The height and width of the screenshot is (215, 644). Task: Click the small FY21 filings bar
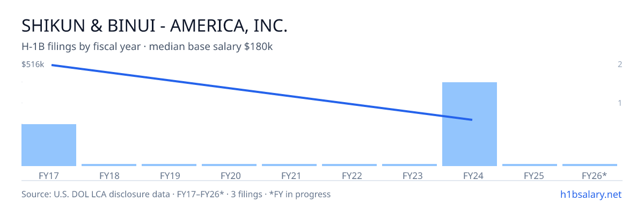click(289, 165)
